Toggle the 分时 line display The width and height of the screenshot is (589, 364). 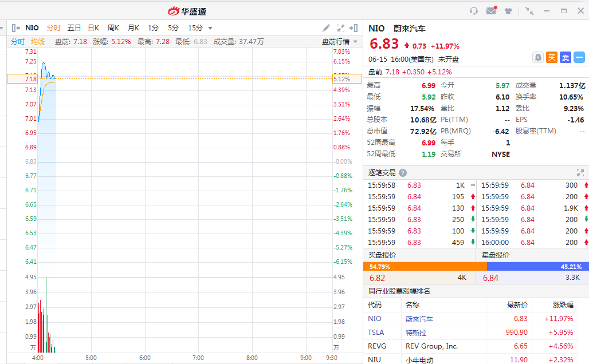point(18,41)
